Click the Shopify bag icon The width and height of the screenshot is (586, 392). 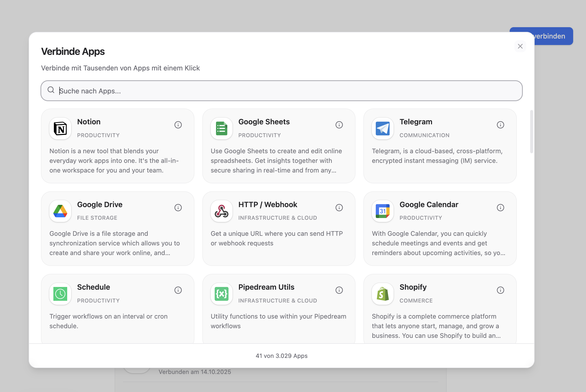(x=383, y=294)
